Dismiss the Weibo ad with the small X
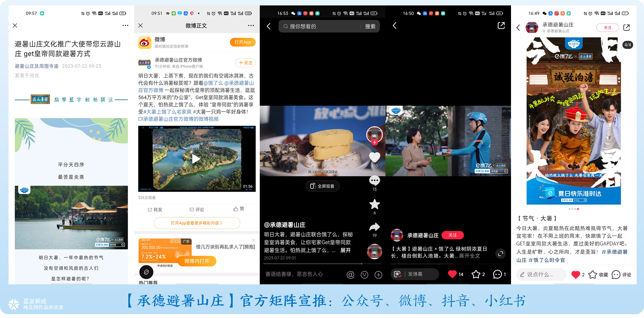Image resolution: width=644 pixels, height=318 pixels. click(254, 241)
